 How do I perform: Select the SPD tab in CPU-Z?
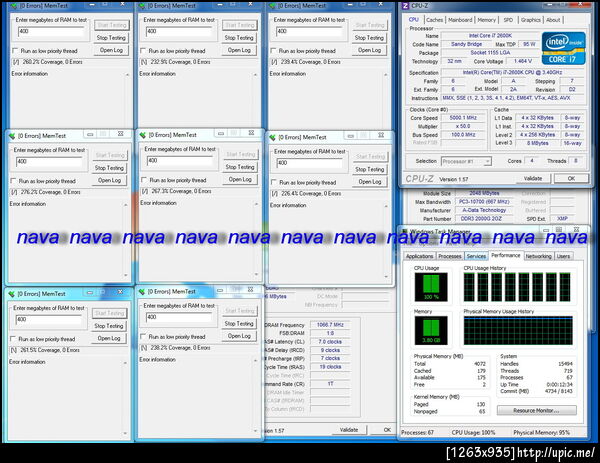point(508,20)
